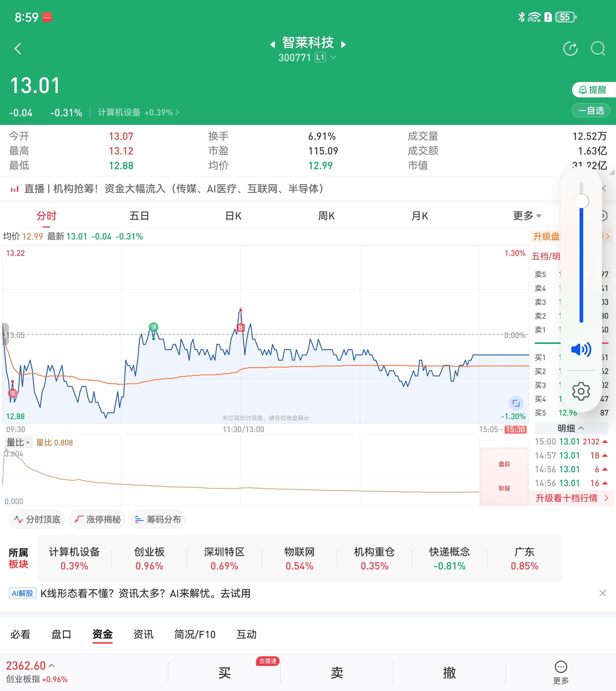Open sound settings gear icon
This screenshot has height=691, width=616.
point(581,391)
